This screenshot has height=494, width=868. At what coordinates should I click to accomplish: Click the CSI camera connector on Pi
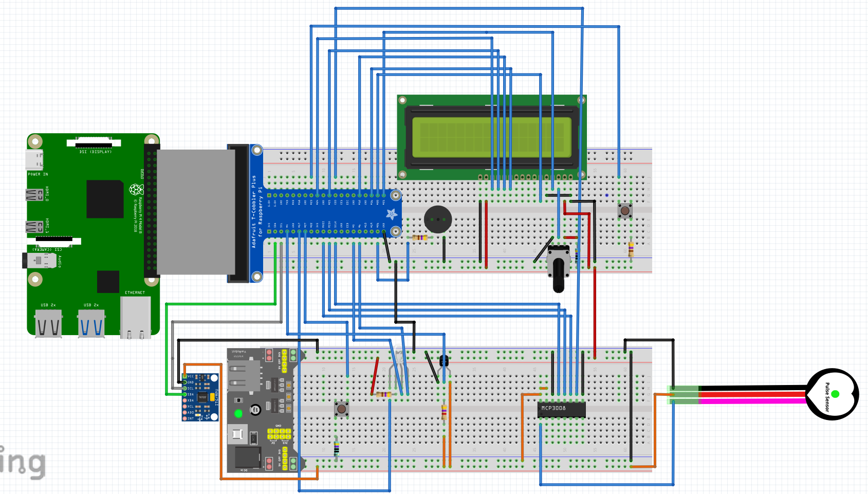tap(54, 240)
